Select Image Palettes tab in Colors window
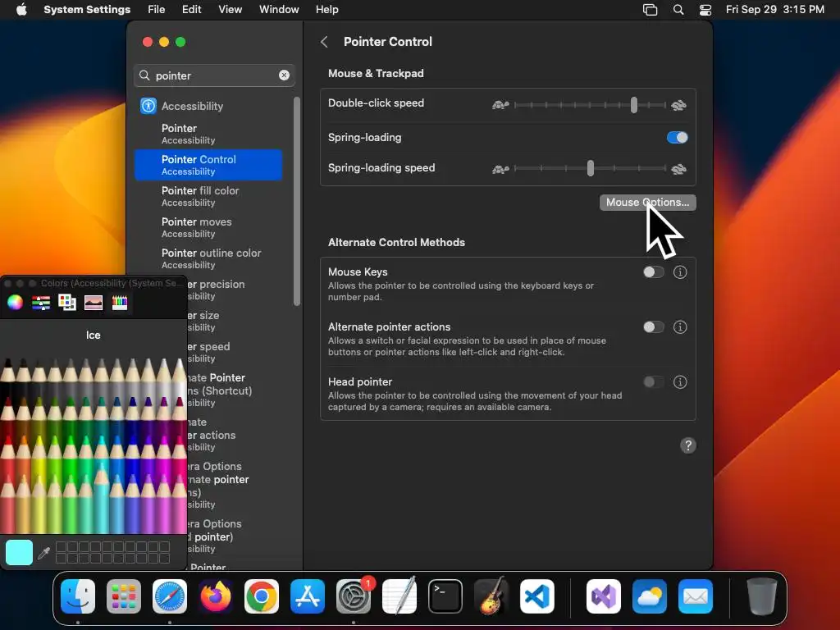 tap(94, 303)
